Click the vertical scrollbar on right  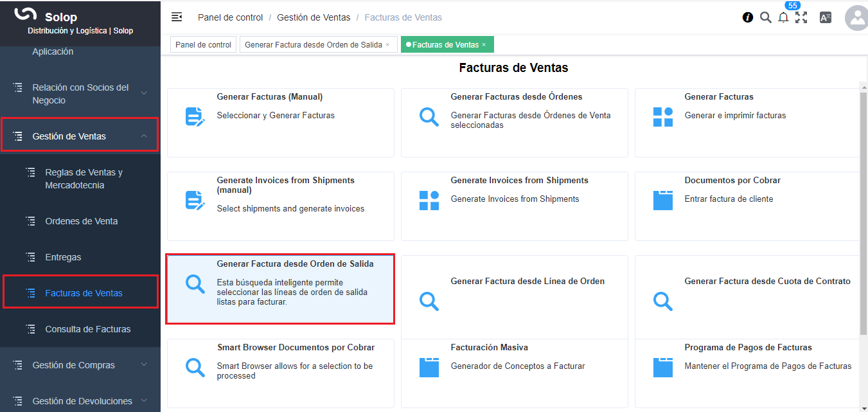coord(863,212)
